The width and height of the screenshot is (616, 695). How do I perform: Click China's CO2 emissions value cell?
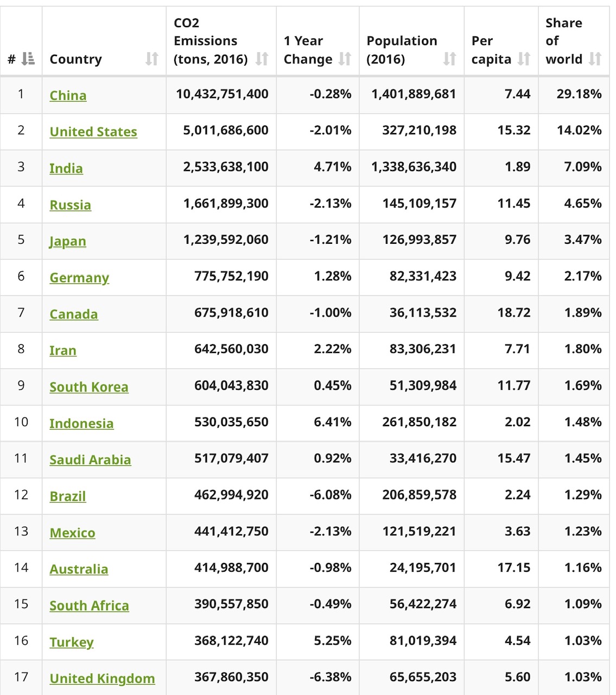pos(222,94)
